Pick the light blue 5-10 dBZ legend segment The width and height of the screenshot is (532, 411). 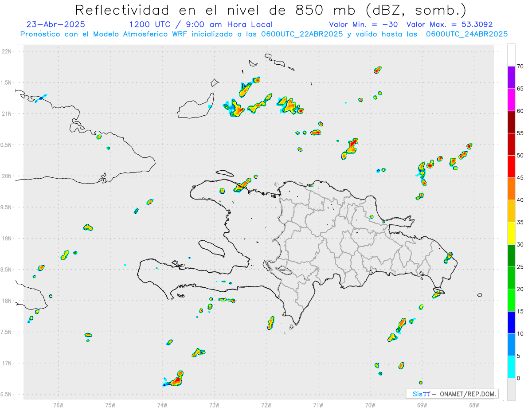[x=511, y=345]
